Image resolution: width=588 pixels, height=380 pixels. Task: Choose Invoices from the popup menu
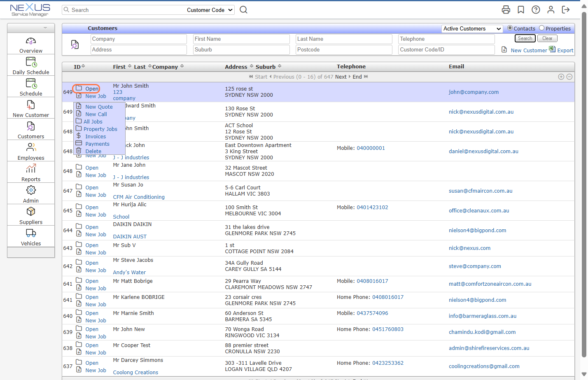[96, 136]
